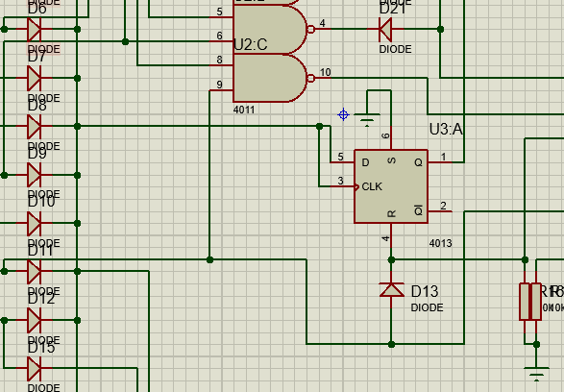Click the Q-bar output pin 2
The height and width of the screenshot is (392, 564).
(x=440, y=211)
